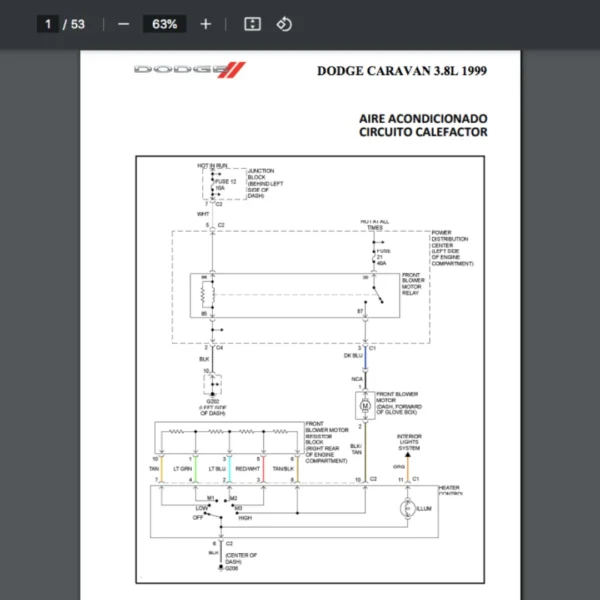The image size is (600, 600).
Task: Click the 63% zoom level box
Action: coord(164,24)
